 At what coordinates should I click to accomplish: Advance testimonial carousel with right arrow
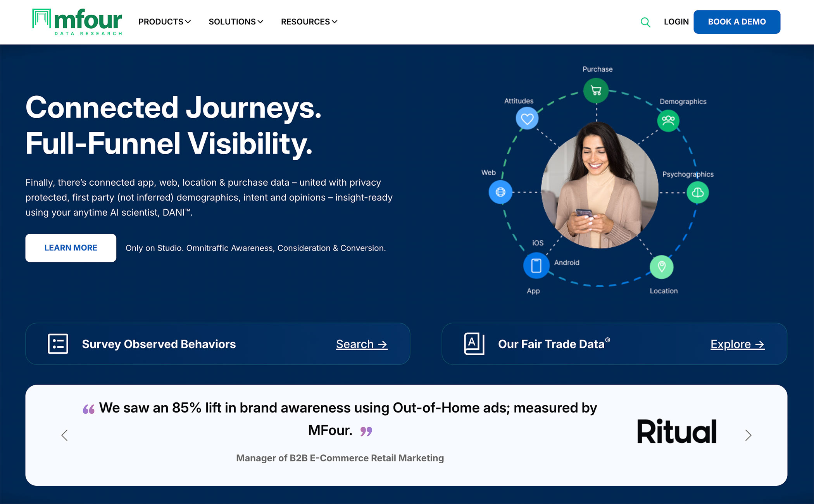(x=748, y=435)
